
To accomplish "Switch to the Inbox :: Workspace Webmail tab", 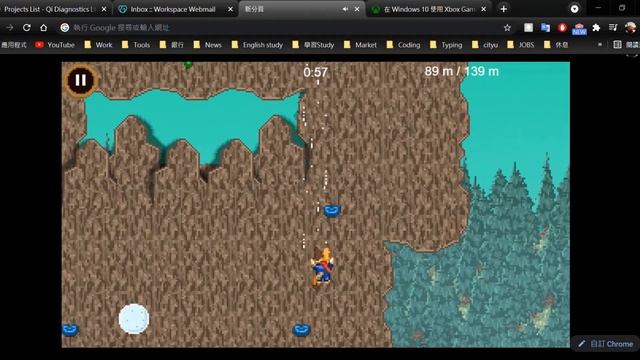I will tap(172, 9).
